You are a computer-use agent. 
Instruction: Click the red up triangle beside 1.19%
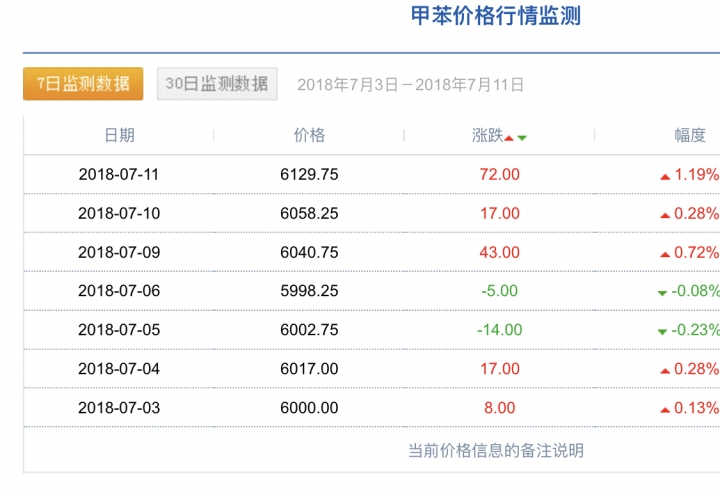pyautogui.click(x=665, y=177)
